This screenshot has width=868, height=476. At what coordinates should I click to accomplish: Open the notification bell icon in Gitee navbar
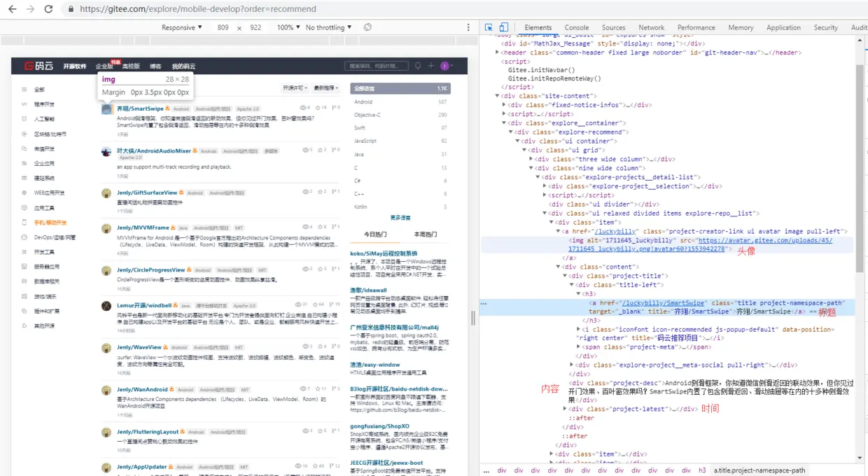419,66
